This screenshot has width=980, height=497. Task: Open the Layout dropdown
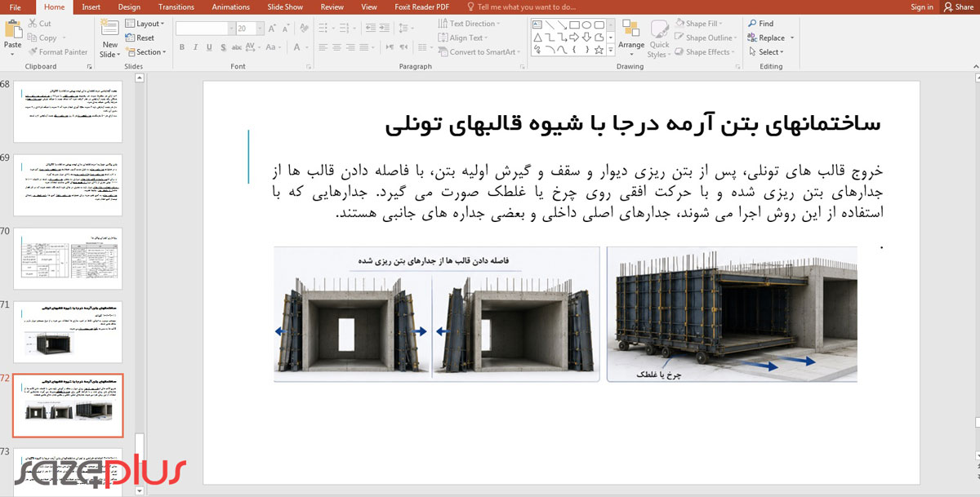coord(145,24)
